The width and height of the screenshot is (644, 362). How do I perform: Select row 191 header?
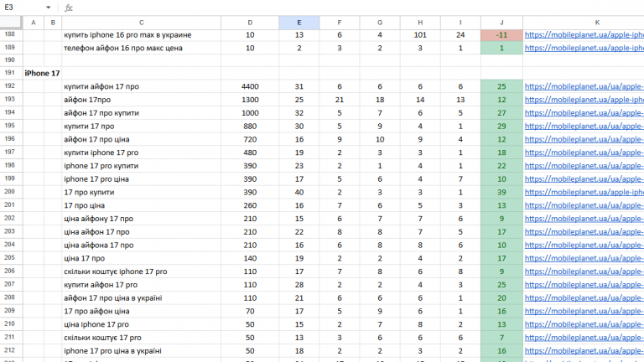pos(9,73)
